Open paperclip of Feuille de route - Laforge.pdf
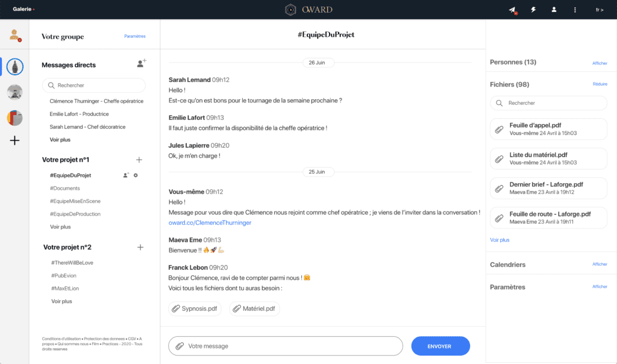617x364 pixels. point(499,218)
